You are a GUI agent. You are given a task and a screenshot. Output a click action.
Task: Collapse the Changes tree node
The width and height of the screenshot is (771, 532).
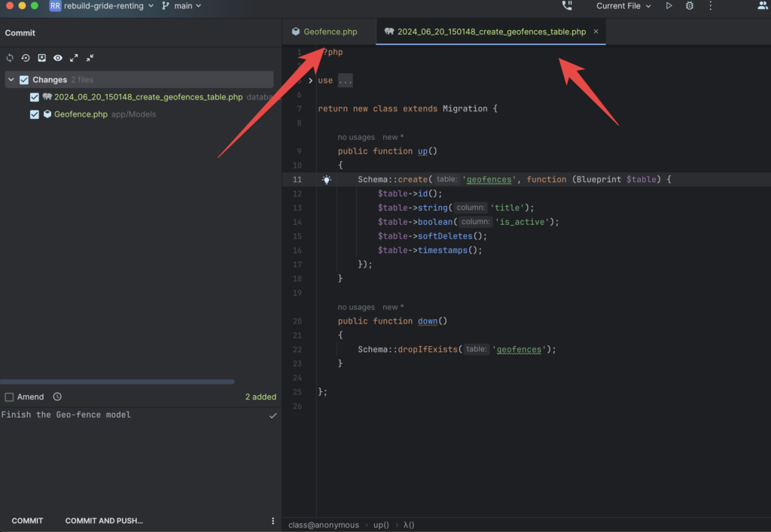[x=11, y=80]
